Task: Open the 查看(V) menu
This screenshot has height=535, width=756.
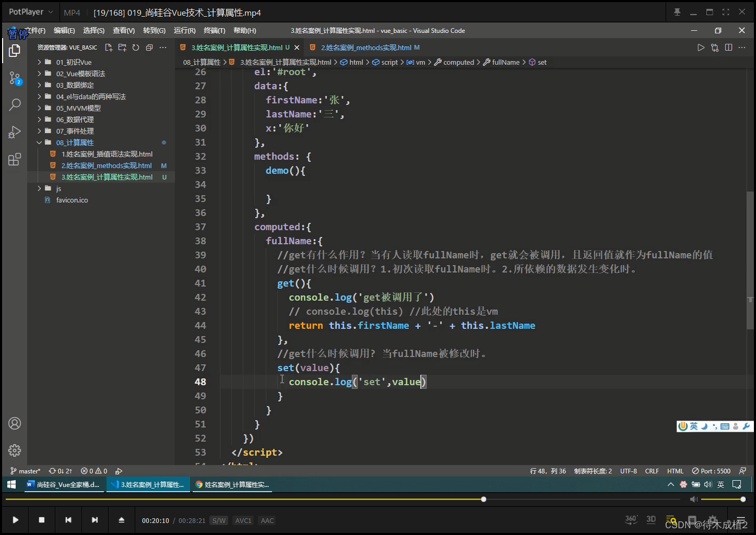Action: pyautogui.click(x=124, y=31)
